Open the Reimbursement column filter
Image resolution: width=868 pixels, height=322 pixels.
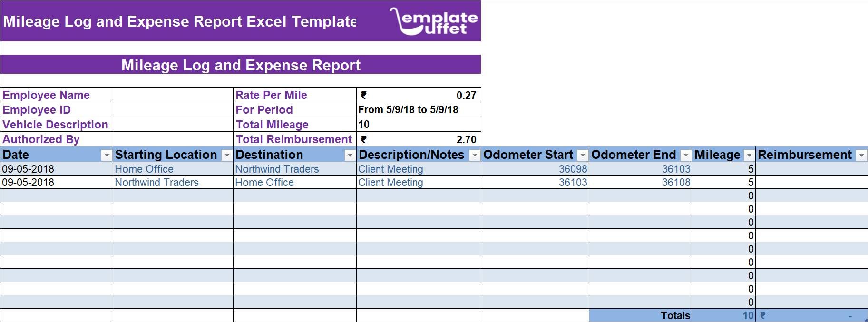click(861, 155)
